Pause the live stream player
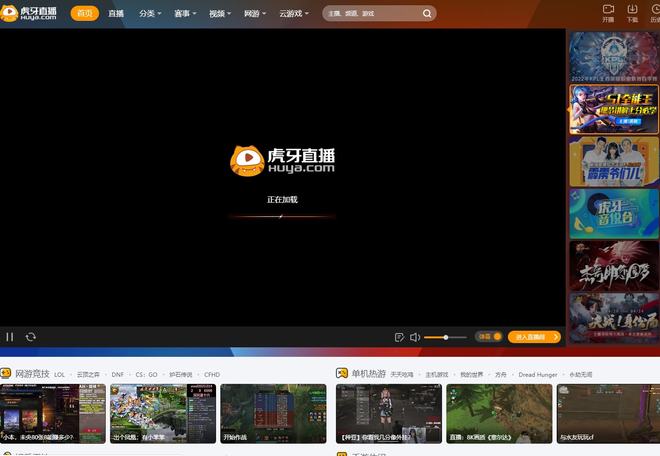The image size is (660, 456). (10, 337)
